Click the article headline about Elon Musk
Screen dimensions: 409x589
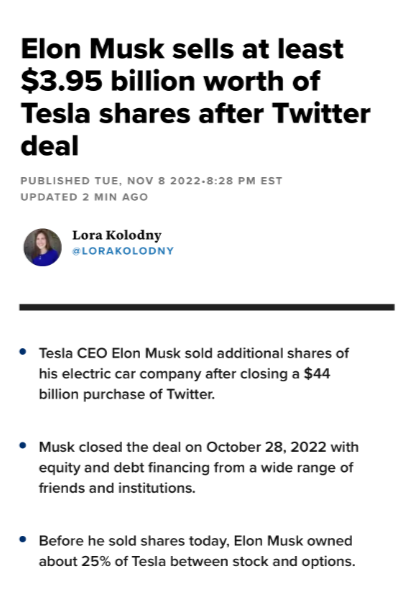(195, 97)
